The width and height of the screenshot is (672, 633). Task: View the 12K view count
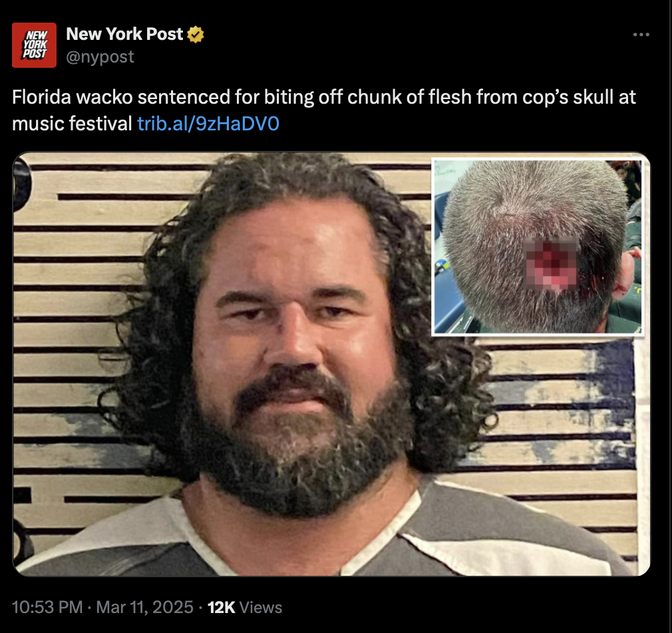[221, 607]
